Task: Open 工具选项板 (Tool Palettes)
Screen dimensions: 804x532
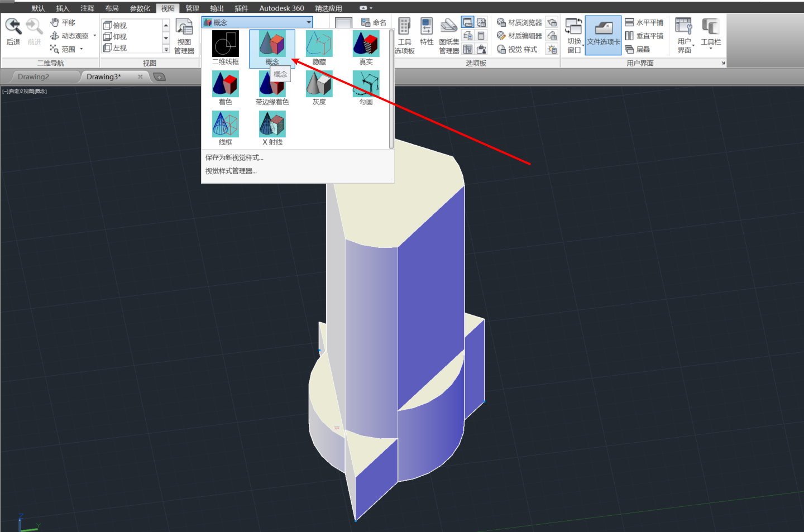Action: 405,36
